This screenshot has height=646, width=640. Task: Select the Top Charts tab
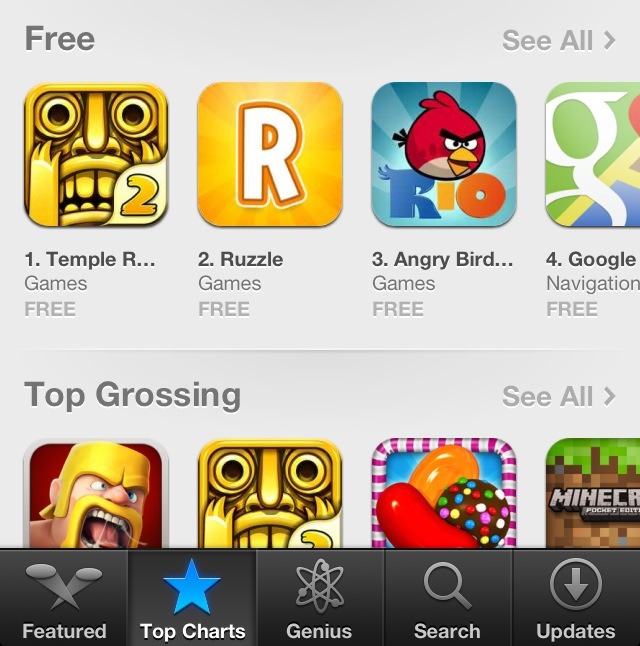[x=192, y=598]
